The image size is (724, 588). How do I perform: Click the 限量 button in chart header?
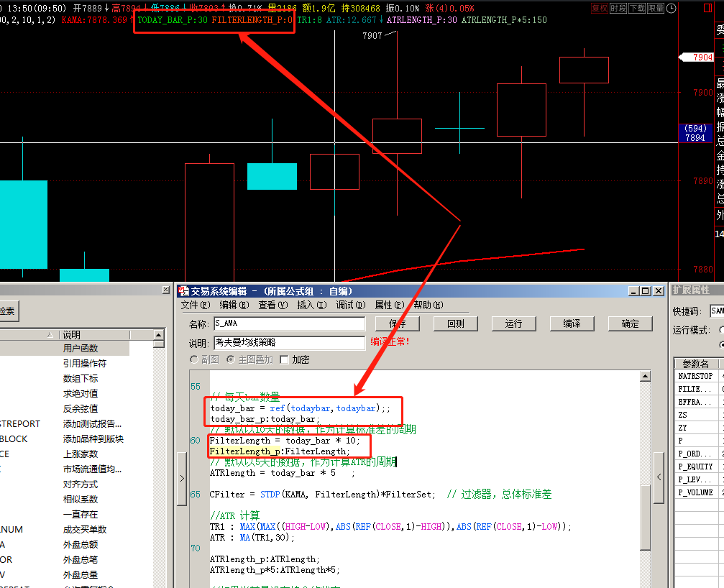656,9
